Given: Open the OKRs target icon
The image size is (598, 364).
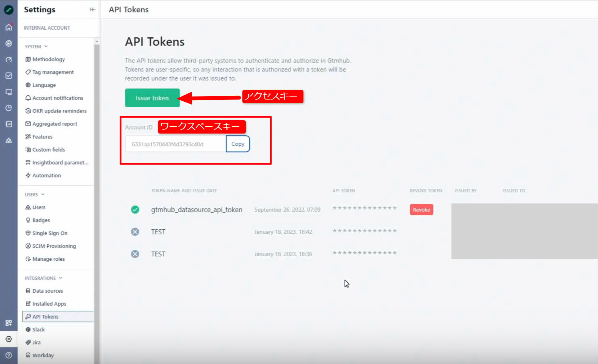Looking at the screenshot, I should (x=9, y=43).
